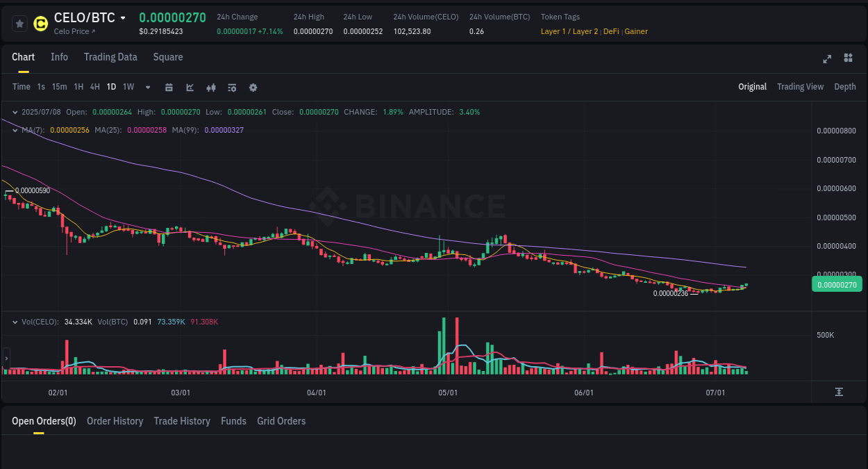Open the indicator settings list icon
The width and height of the screenshot is (868, 469).
[x=232, y=87]
